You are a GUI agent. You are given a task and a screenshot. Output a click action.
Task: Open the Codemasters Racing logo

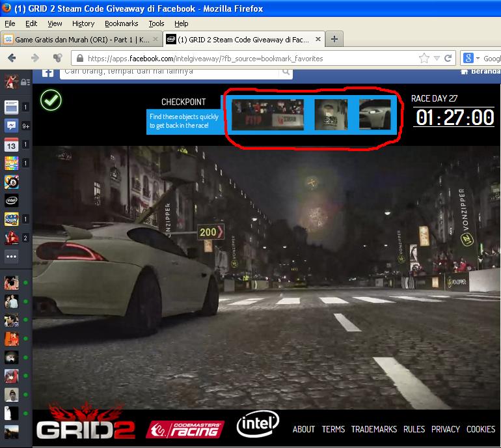coord(185,430)
